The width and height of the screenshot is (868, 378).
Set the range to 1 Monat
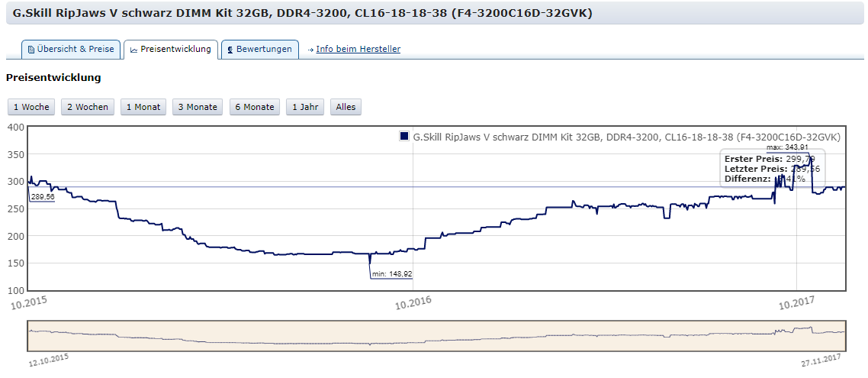(x=143, y=107)
